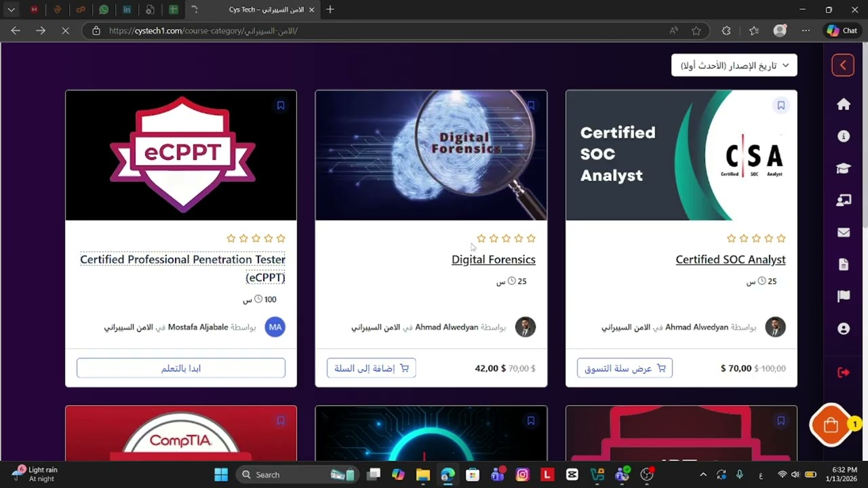Open the tab list dropdown arrow
The image size is (868, 488).
[11, 9]
